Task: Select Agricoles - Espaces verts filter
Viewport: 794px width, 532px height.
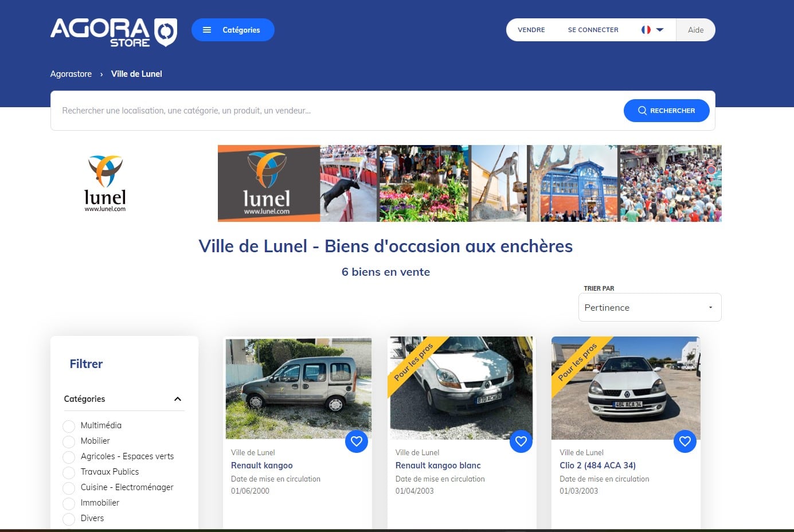Action: pos(69,457)
